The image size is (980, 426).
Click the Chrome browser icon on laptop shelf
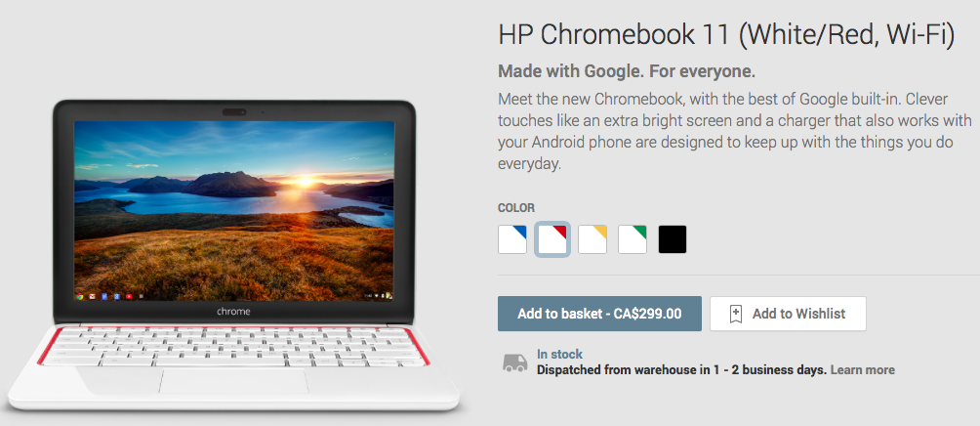[x=80, y=296]
